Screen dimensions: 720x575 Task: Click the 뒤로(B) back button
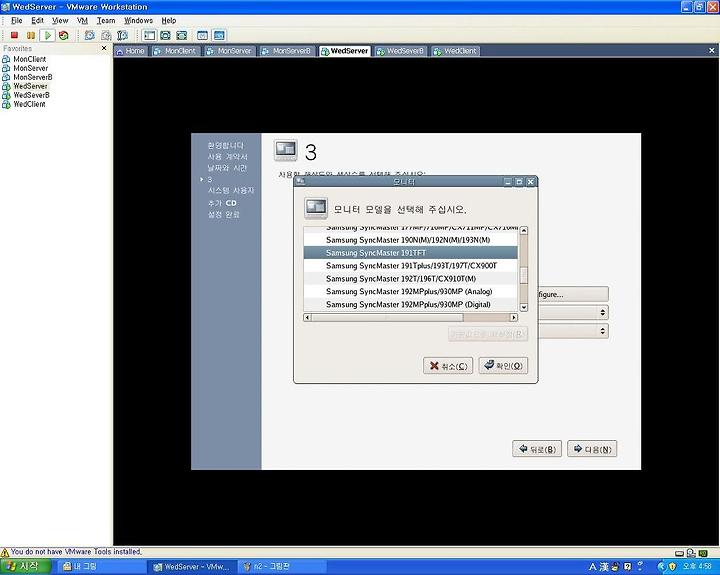pyautogui.click(x=537, y=449)
